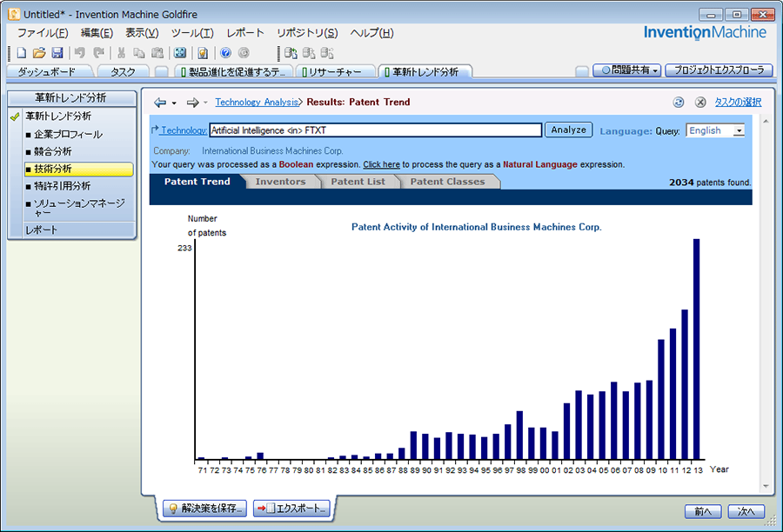Open the レポート menu

245,33
